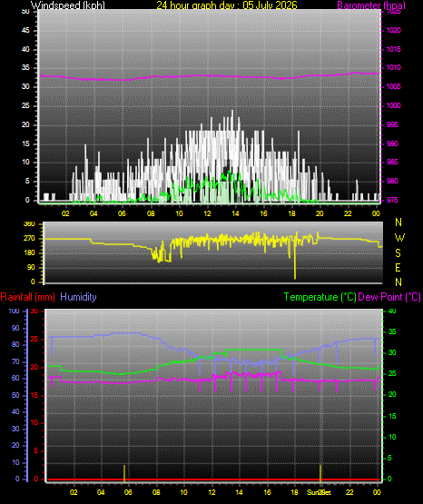Screen dimensions: 423x504
Task: Click the "Humidity" legend label
Action: tap(78, 297)
